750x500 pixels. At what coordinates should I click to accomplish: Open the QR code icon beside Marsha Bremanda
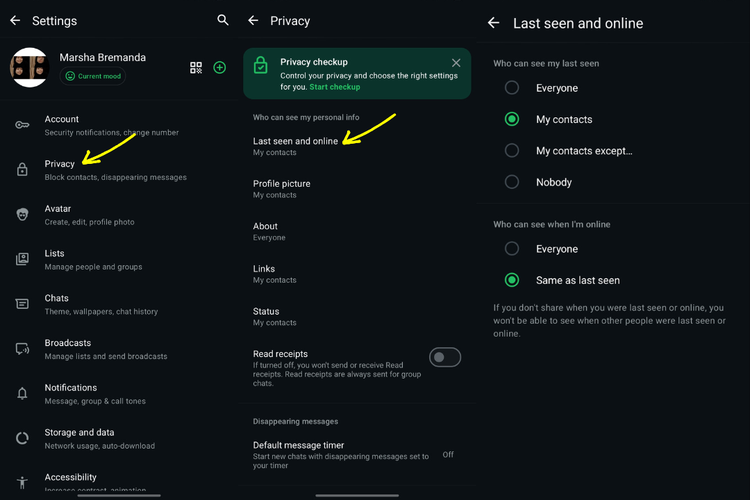pyautogui.click(x=196, y=67)
